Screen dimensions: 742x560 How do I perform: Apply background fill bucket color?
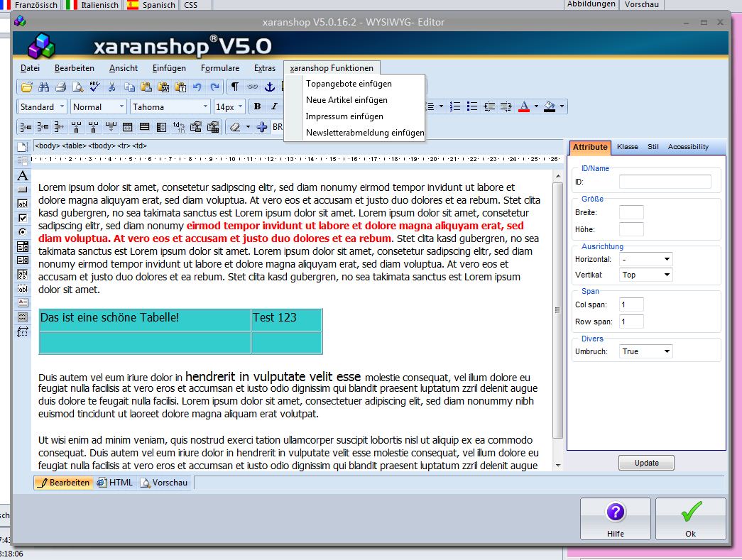pos(550,107)
